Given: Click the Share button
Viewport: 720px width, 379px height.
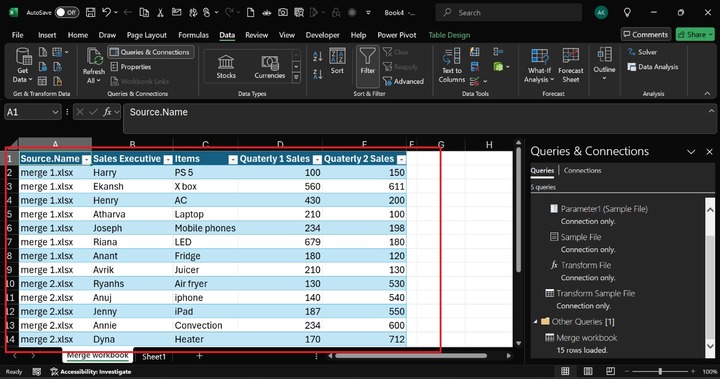Looking at the screenshot, I should (x=695, y=34).
